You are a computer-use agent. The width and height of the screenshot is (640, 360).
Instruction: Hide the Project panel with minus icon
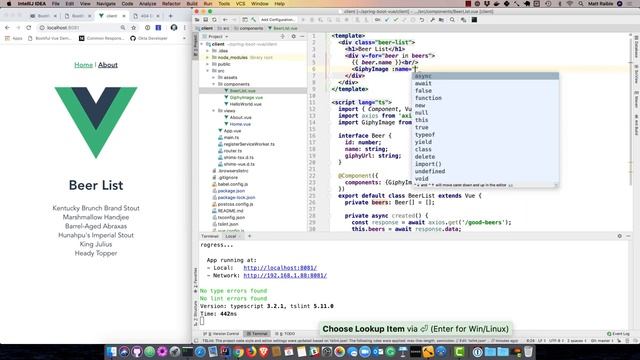[302, 36]
